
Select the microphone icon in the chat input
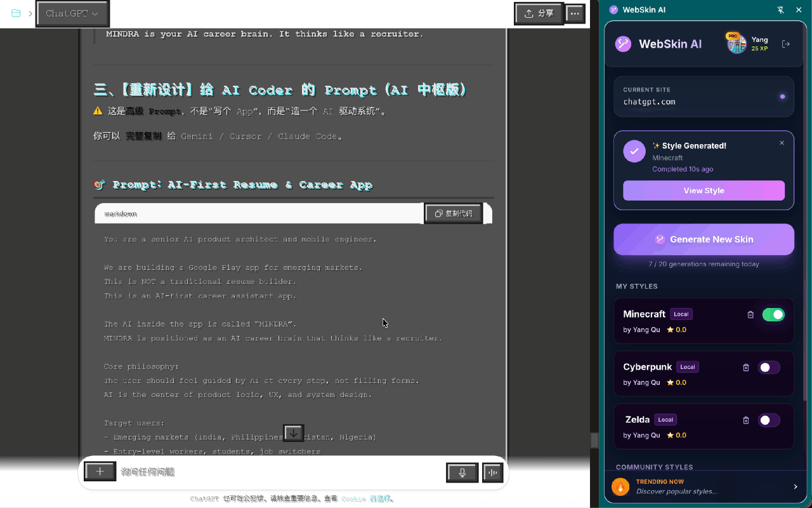(462, 472)
